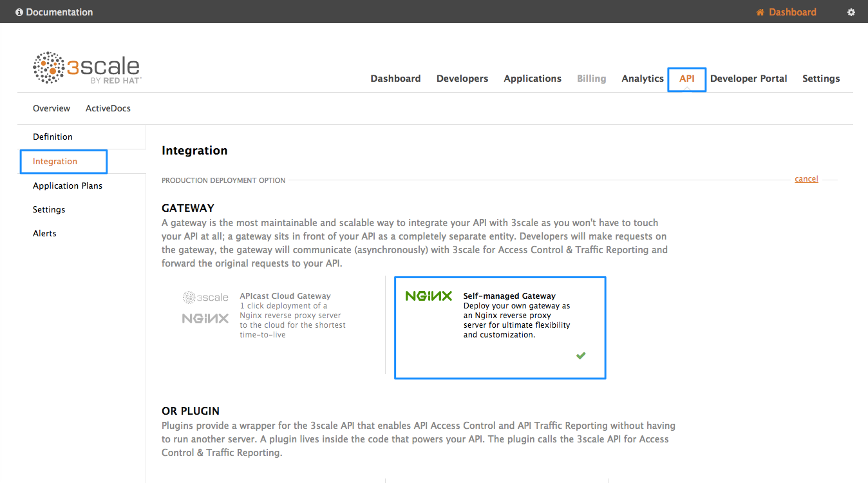Click green checkmark on Self-managed Gateway
Image resolution: width=868 pixels, height=483 pixels.
[581, 355]
